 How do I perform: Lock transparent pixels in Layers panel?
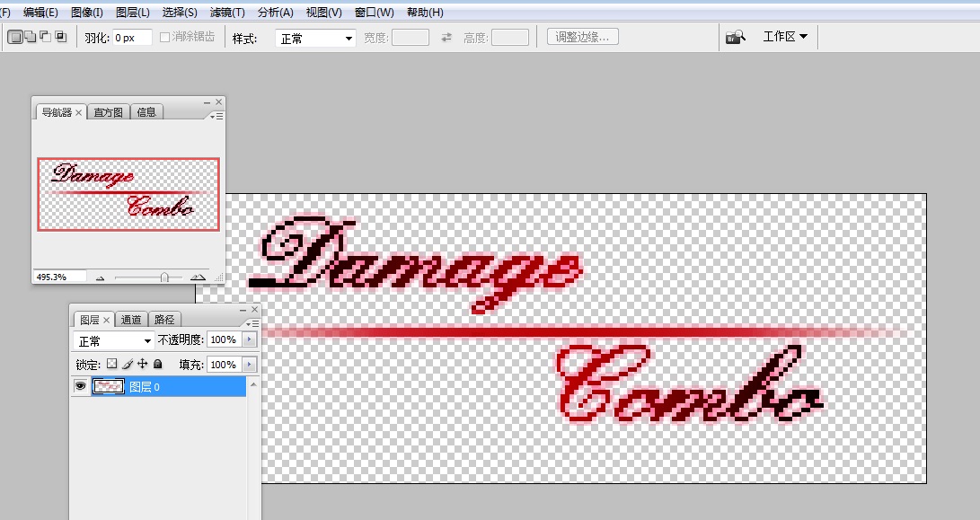point(112,364)
